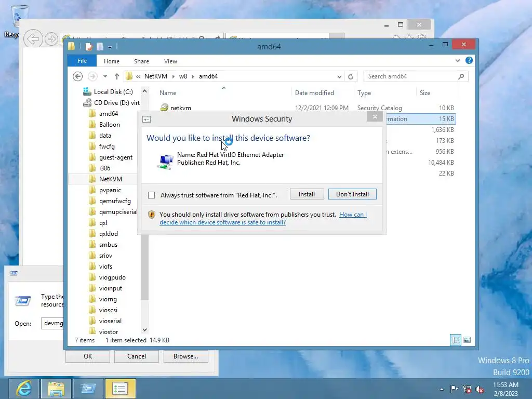Switch to the View ribbon tab

[170, 61]
